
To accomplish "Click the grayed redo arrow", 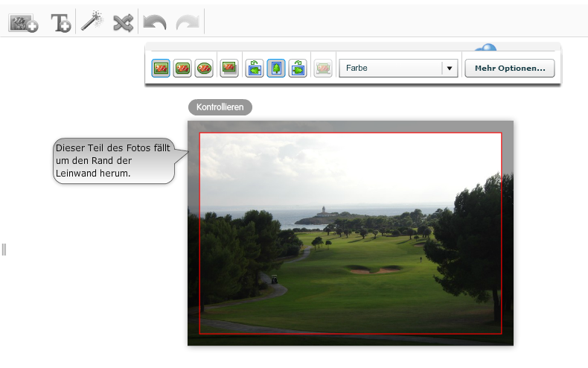I will 188,22.
